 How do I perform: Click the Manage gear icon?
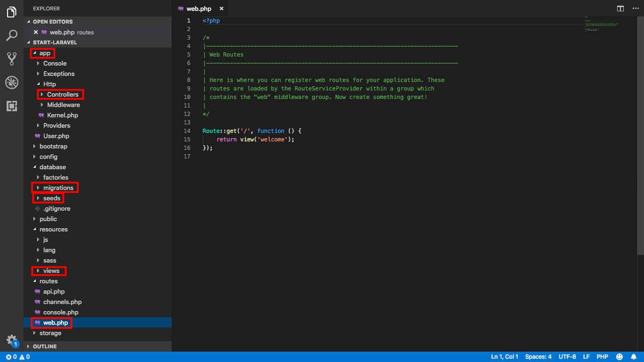12,340
